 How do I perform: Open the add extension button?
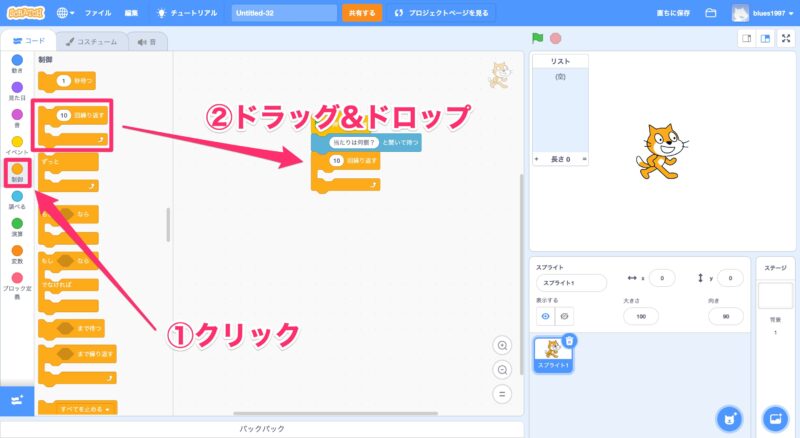[x=17, y=400]
